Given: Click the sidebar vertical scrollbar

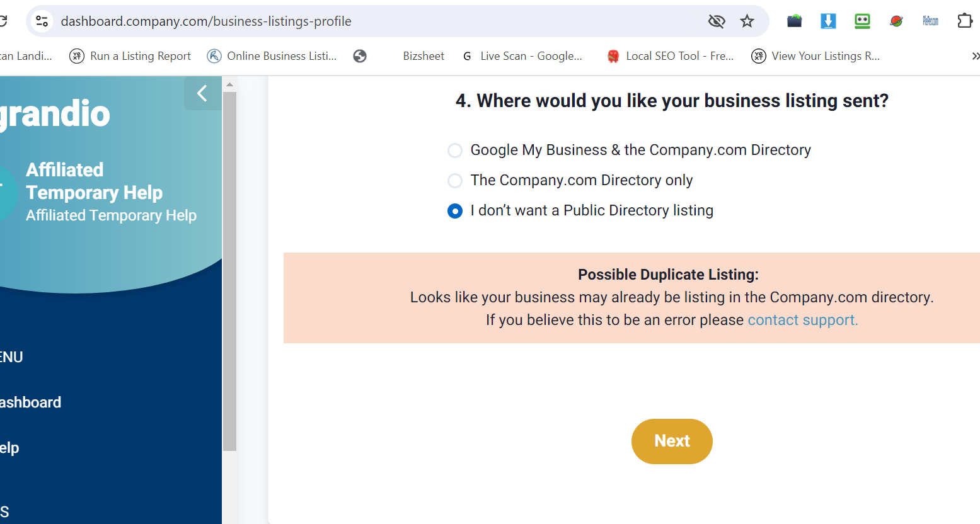Looking at the screenshot, I should [x=229, y=271].
